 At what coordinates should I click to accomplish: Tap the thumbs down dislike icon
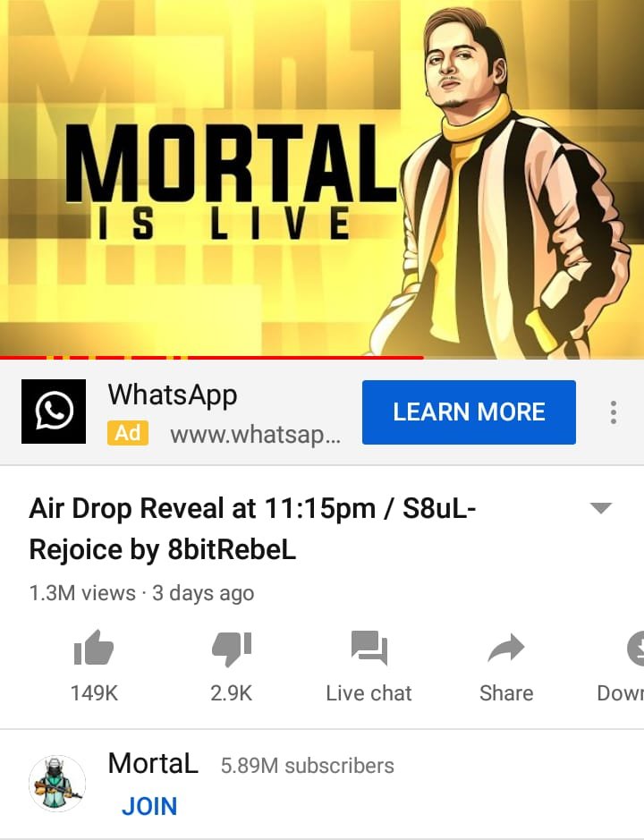click(232, 649)
